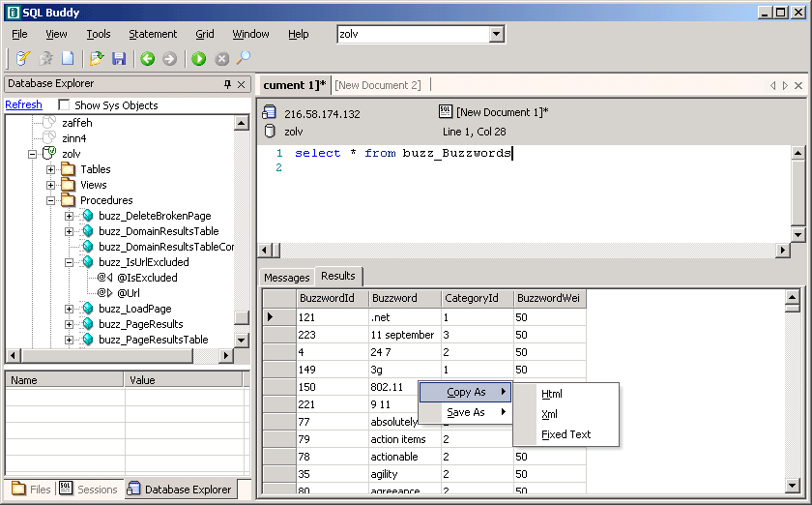Pin the Database Explorer panel
The image size is (812, 505).
pyautogui.click(x=228, y=84)
